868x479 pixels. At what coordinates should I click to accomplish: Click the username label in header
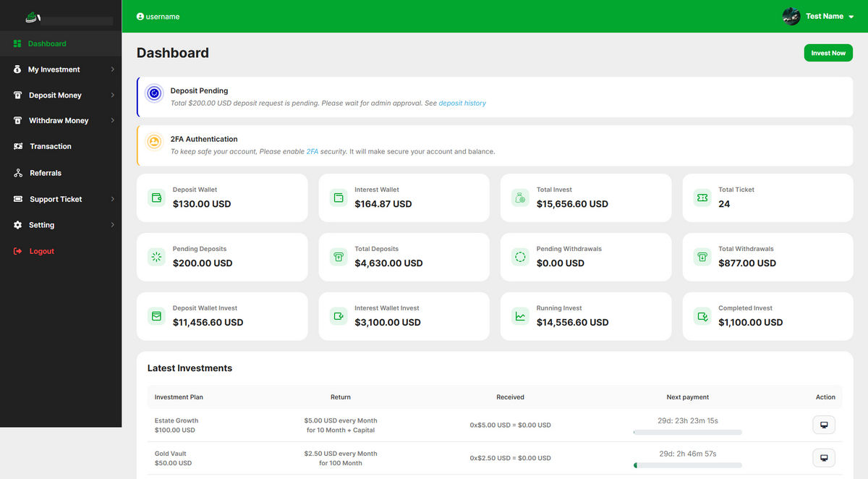coord(163,16)
